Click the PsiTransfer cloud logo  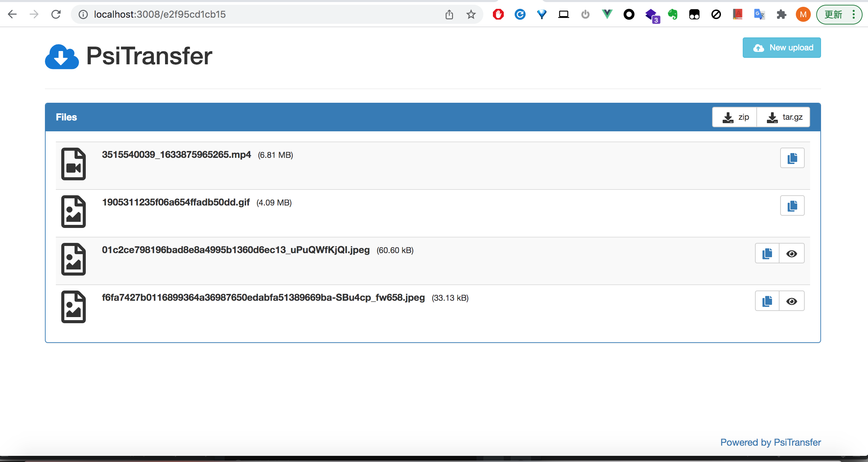62,56
